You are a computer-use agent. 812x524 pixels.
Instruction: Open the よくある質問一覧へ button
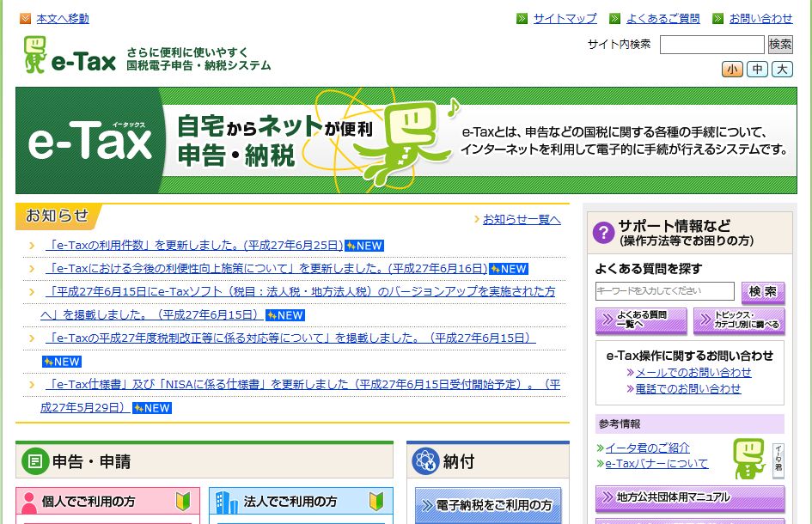641,320
